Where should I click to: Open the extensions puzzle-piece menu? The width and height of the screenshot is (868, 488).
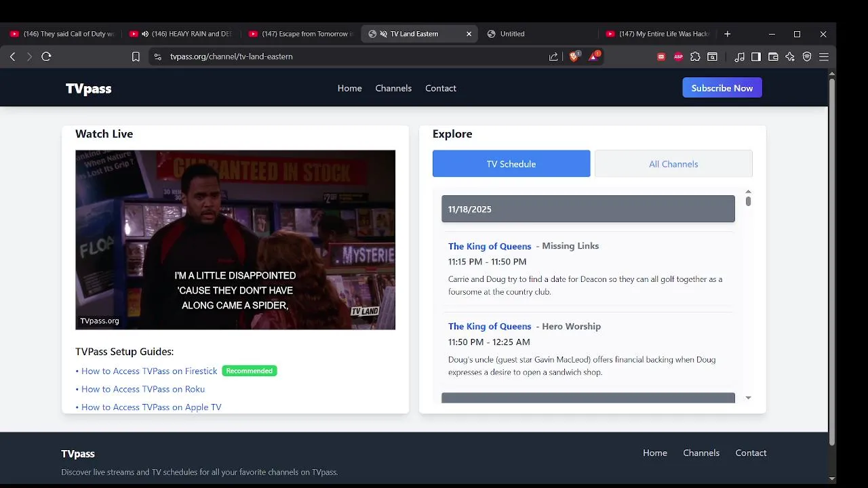(695, 57)
